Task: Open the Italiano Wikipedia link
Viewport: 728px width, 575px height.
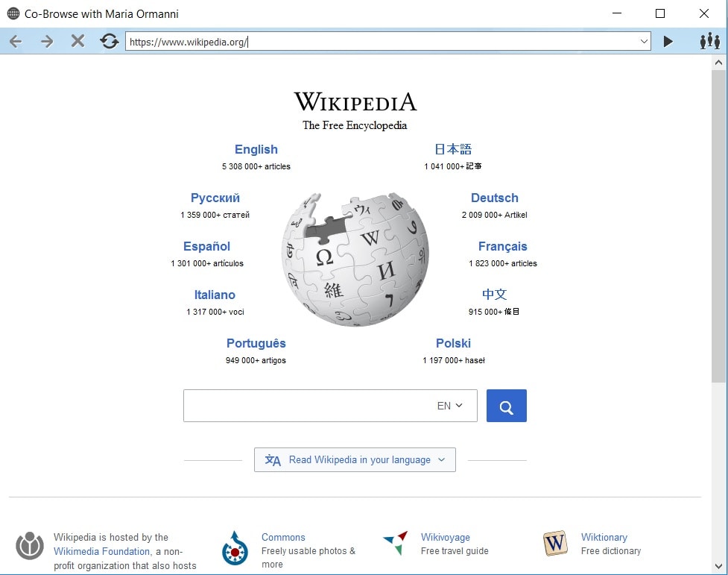Action: click(215, 295)
